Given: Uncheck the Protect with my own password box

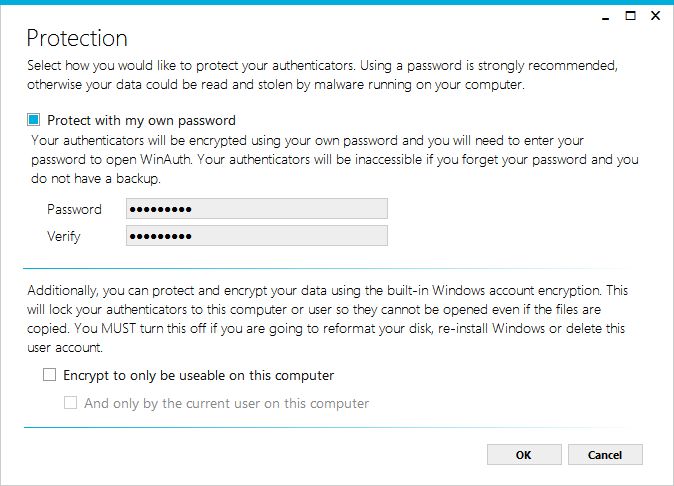Looking at the screenshot, I should pos(34,119).
